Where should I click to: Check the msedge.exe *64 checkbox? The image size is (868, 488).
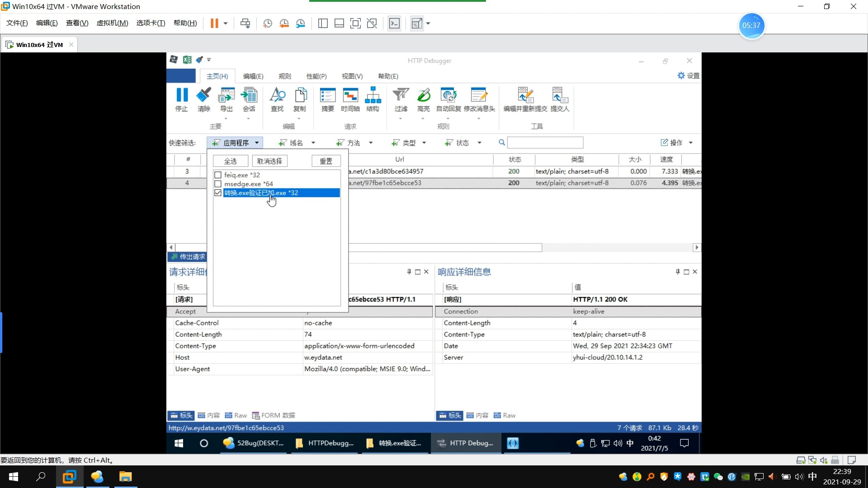(218, 184)
